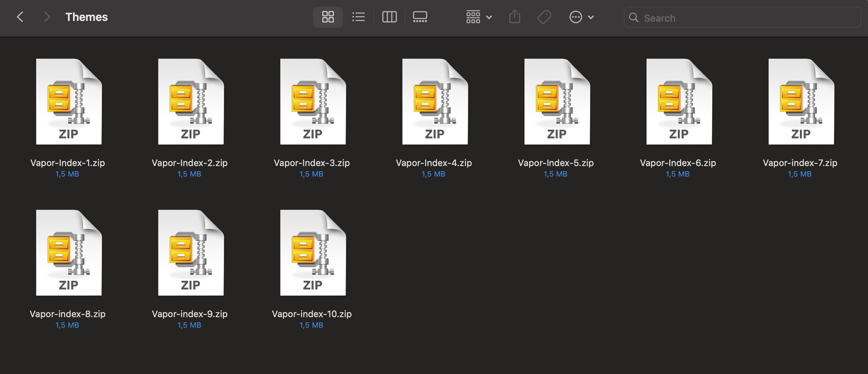Select the Vapor-Index-6.zip file icon
The image size is (868, 374).
[x=679, y=102]
